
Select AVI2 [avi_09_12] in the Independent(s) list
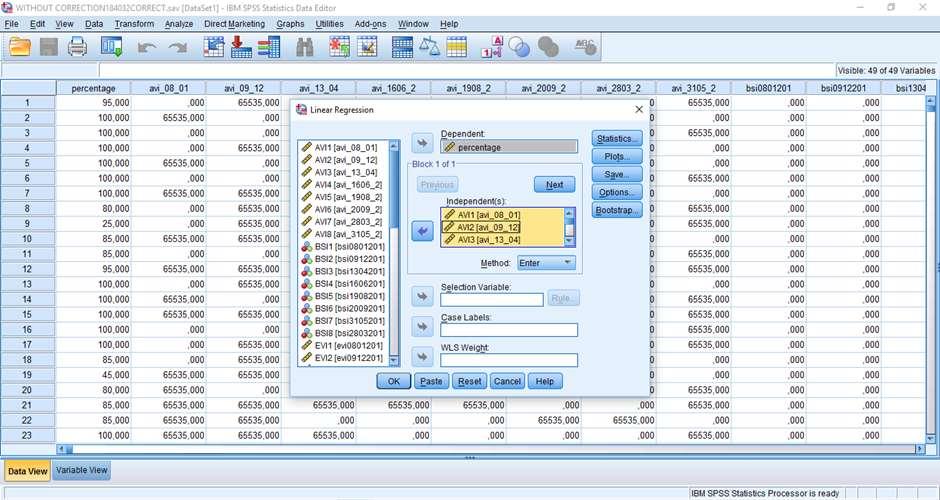(482, 227)
